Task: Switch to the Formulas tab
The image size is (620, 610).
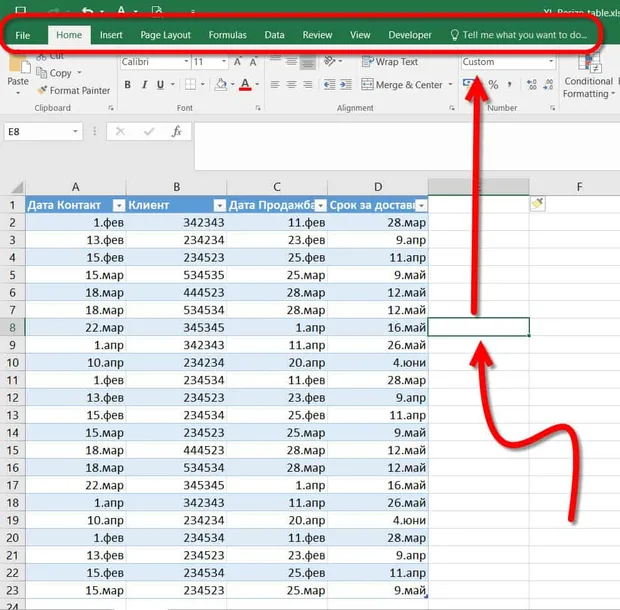Action: tap(227, 35)
